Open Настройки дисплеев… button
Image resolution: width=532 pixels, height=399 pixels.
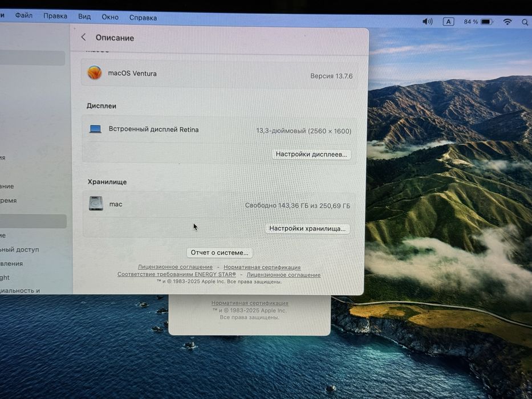coord(311,154)
